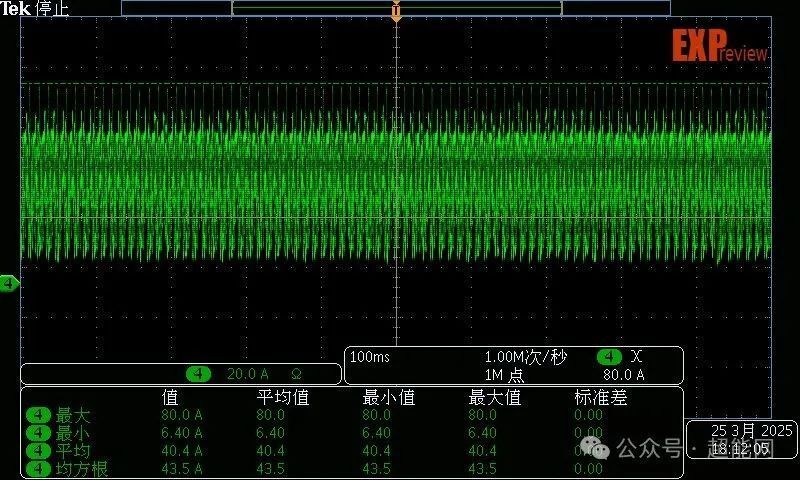800x480 pixels.
Task: Click the orange trigger position marker
Action: tap(396, 14)
